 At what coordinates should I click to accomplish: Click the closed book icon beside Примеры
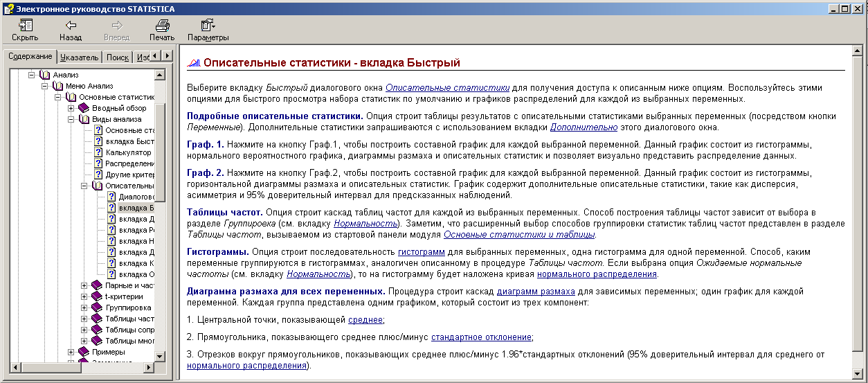click(x=84, y=352)
